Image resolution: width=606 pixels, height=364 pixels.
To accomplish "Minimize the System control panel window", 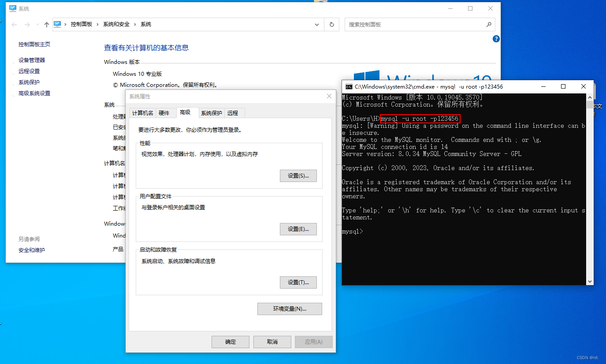I will tap(450, 8).
